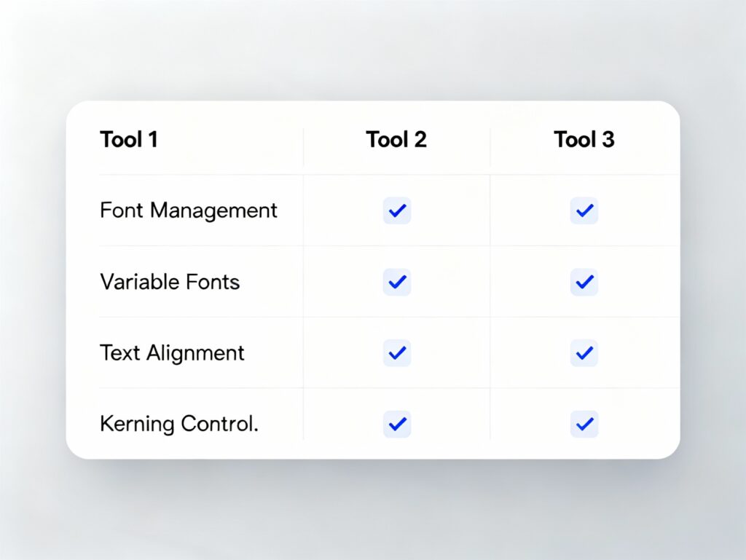This screenshot has height=560, width=746.
Task: Toggle Text Alignment checkbox for Tool 3
Action: [584, 352]
